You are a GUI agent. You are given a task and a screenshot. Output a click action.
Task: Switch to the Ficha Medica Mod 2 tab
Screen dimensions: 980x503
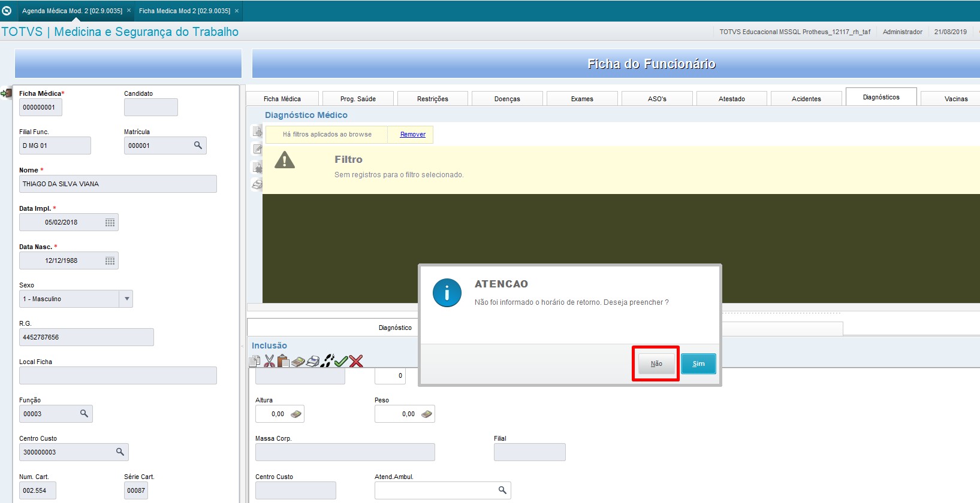185,11
